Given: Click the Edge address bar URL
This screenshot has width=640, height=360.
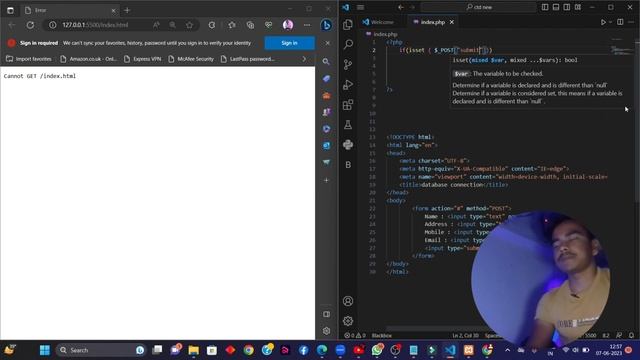Looking at the screenshot, I should tap(95, 25).
